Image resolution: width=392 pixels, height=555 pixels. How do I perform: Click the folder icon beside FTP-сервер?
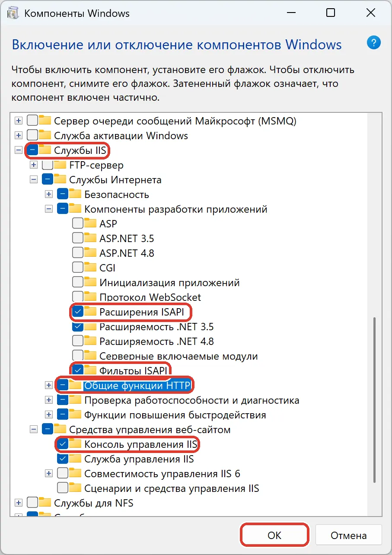(60, 165)
